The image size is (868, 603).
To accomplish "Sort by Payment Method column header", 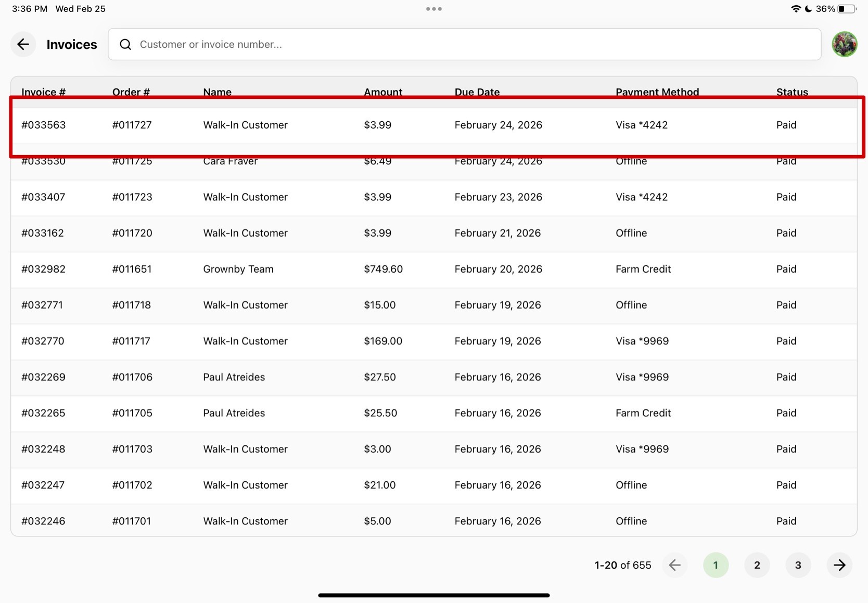I will tap(657, 92).
